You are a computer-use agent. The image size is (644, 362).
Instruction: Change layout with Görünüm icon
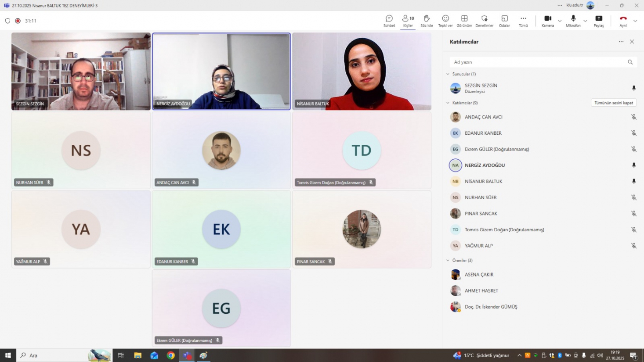coord(464,21)
